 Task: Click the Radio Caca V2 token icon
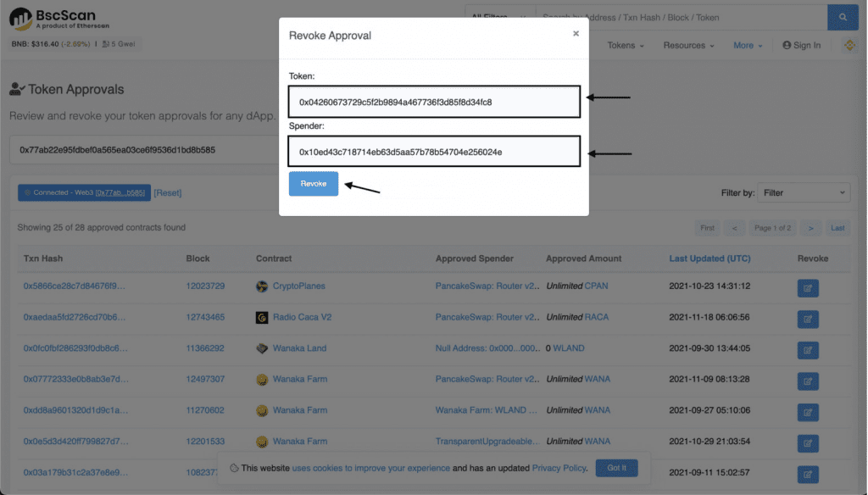262,317
